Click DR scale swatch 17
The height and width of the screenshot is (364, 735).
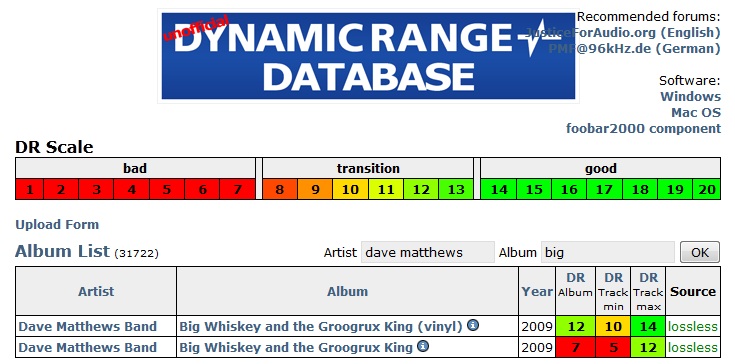coord(604,189)
